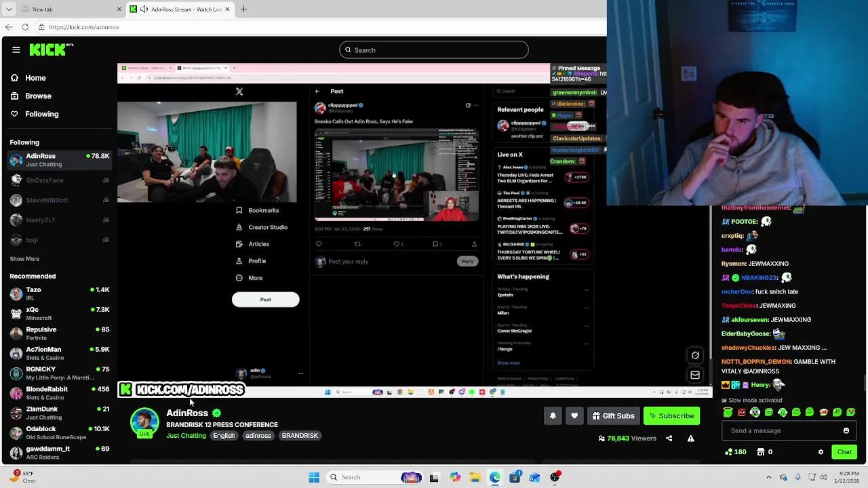Open Microsoft Edge in taskbar

pyautogui.click(x=495, y=477)
